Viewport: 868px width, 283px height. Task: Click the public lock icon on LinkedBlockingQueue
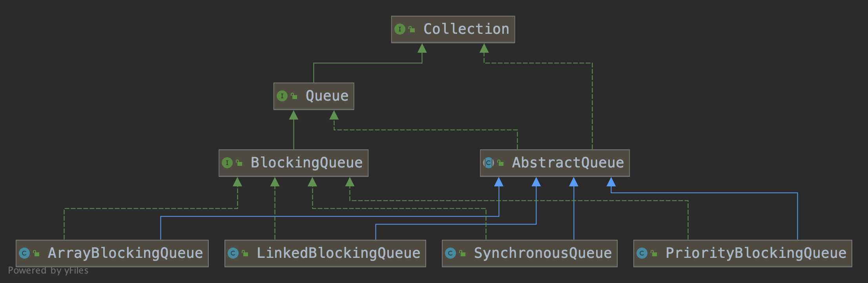tap(245, 253)
